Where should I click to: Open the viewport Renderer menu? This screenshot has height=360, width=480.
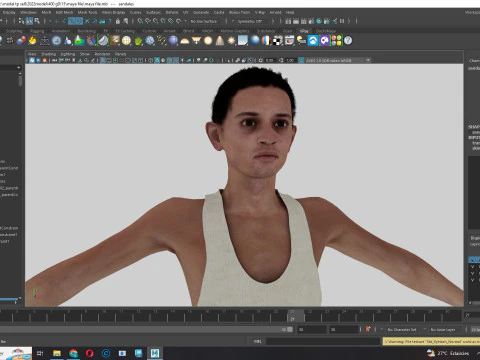[102, 54]
